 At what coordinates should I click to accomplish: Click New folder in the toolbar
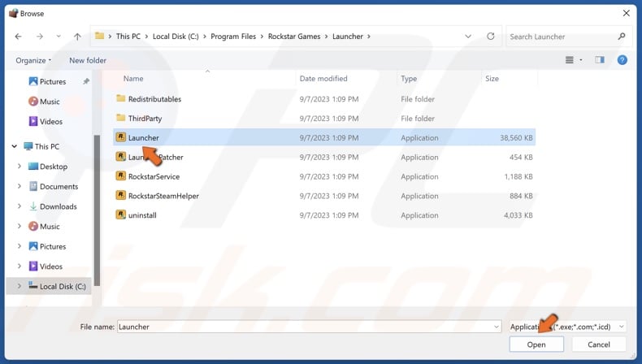[x=88, y=60]
